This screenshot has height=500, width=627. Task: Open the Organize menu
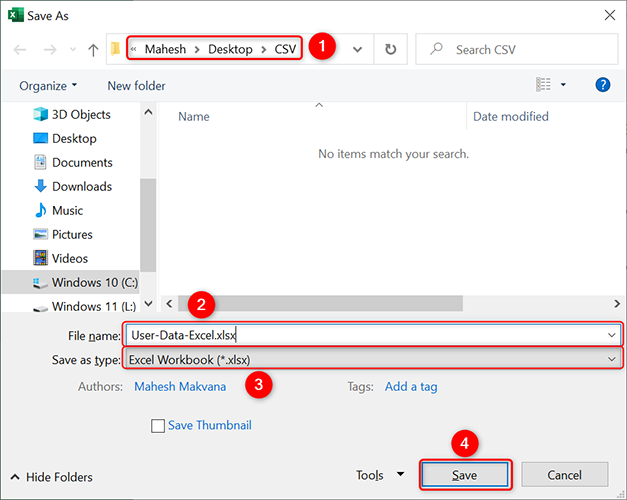48,86
